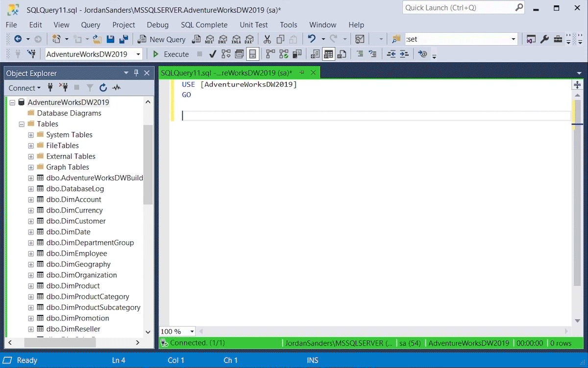This screenshot has width=588, height=368.
Task: Toggle Results to Grid mode
Action: click(328, 54)
